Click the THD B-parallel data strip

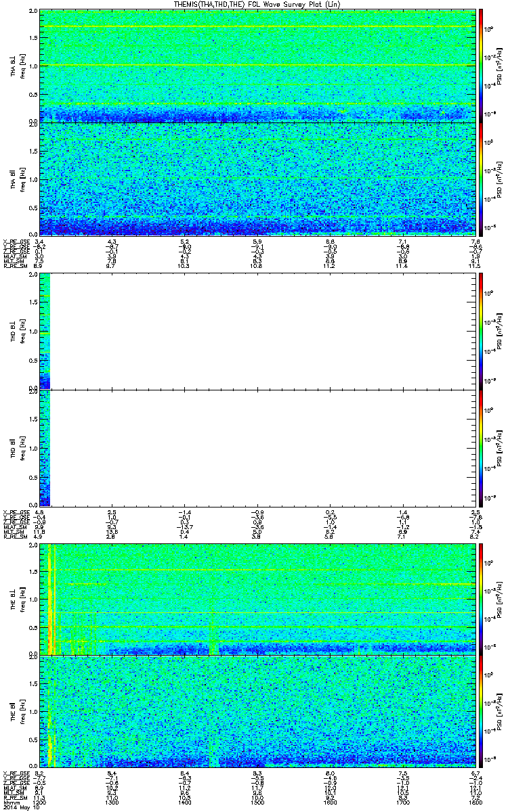point(45,447)
